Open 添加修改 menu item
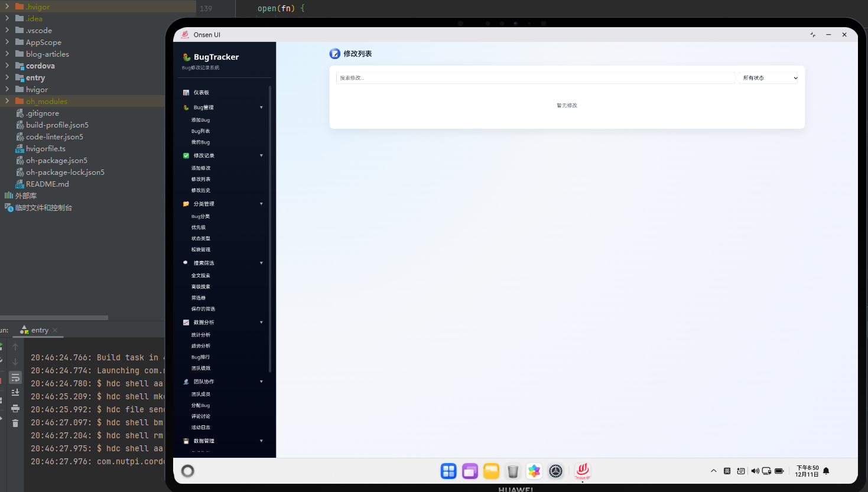 click(x=201, y=168)
